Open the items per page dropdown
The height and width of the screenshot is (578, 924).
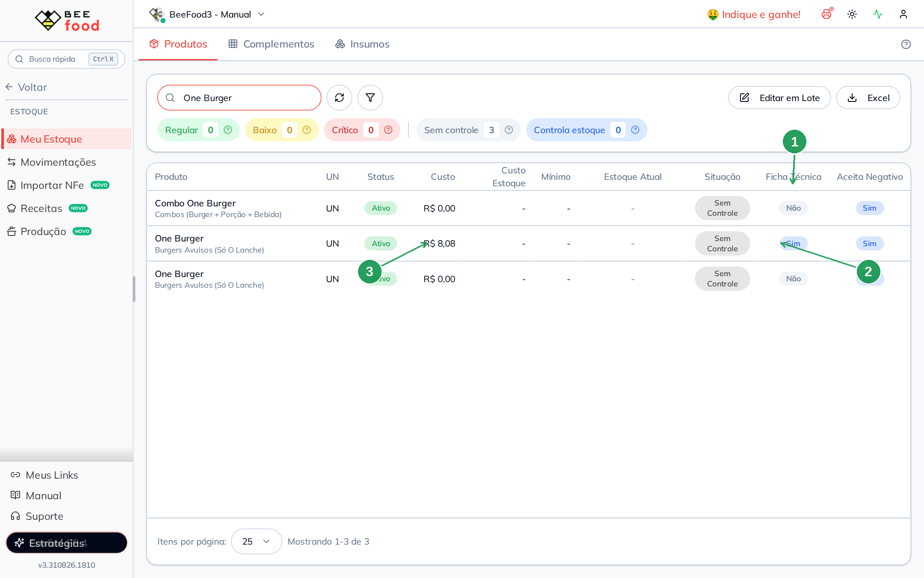pyautogui.click(x=256, y=541)
